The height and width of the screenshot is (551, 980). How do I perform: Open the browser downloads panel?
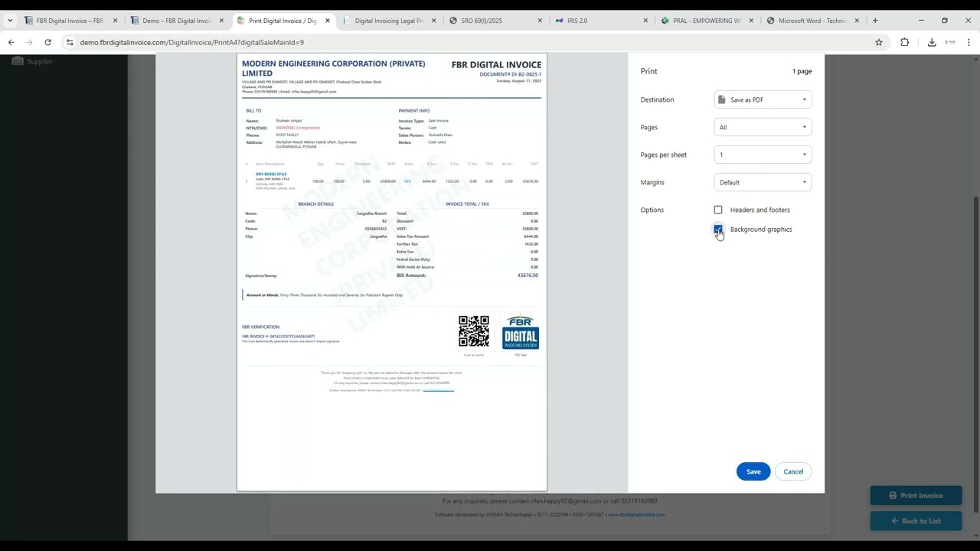[932, 42]
